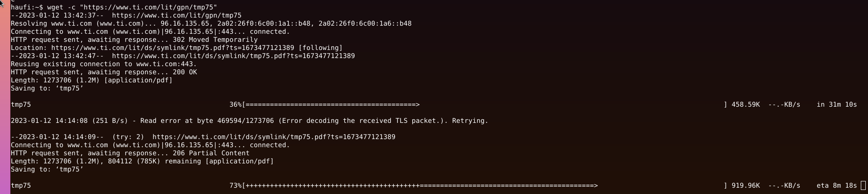Viewport: 868px width, 194px height.
Task: Click the 919.96K downloaded size value
Action: 746,185
